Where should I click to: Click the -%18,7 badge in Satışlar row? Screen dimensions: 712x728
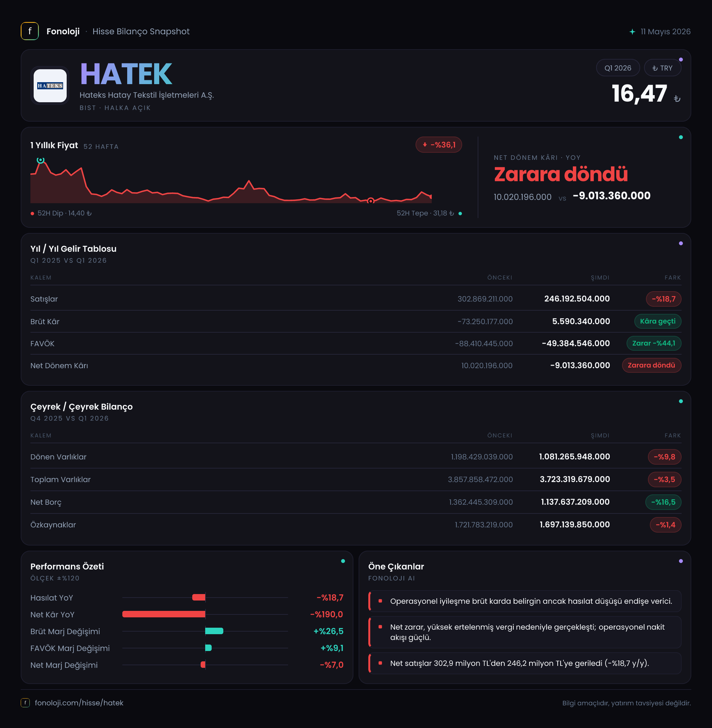coord(663,299)
